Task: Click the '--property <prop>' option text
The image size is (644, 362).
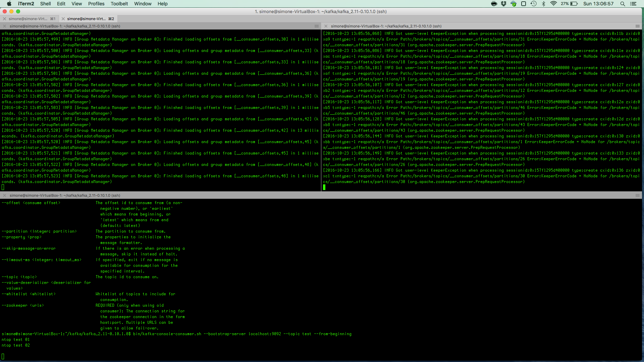Action: tap(22, 237)
